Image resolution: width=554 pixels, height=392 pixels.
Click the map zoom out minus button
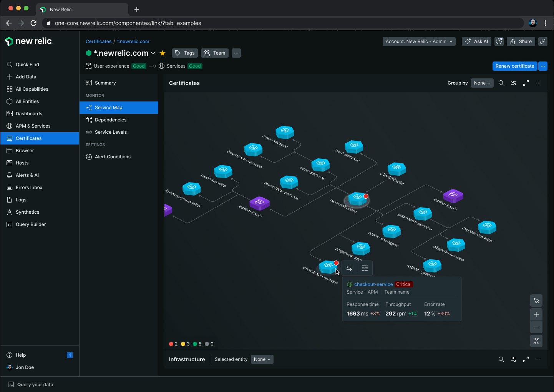536,327
